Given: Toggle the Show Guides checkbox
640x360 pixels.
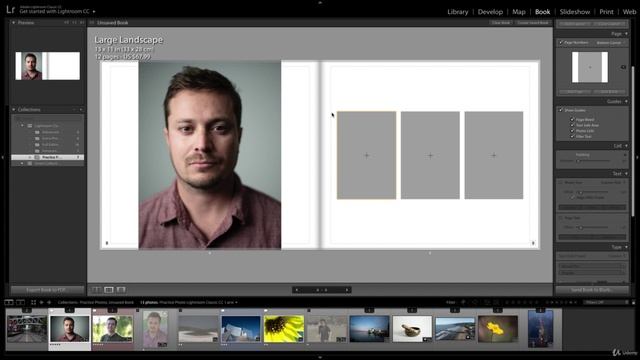Looking at the screenshot, I should 561,110.
